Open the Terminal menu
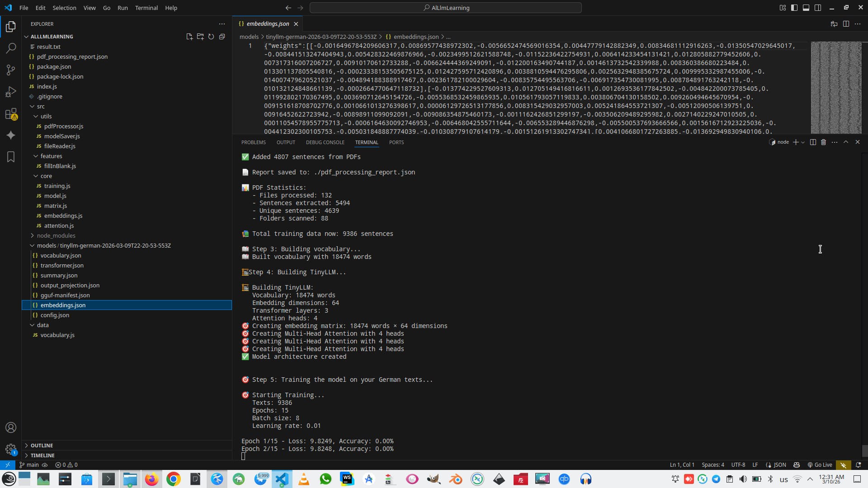The width and height of the screenshot is (868, 488). pyautogui.click(x=146, y=8)
